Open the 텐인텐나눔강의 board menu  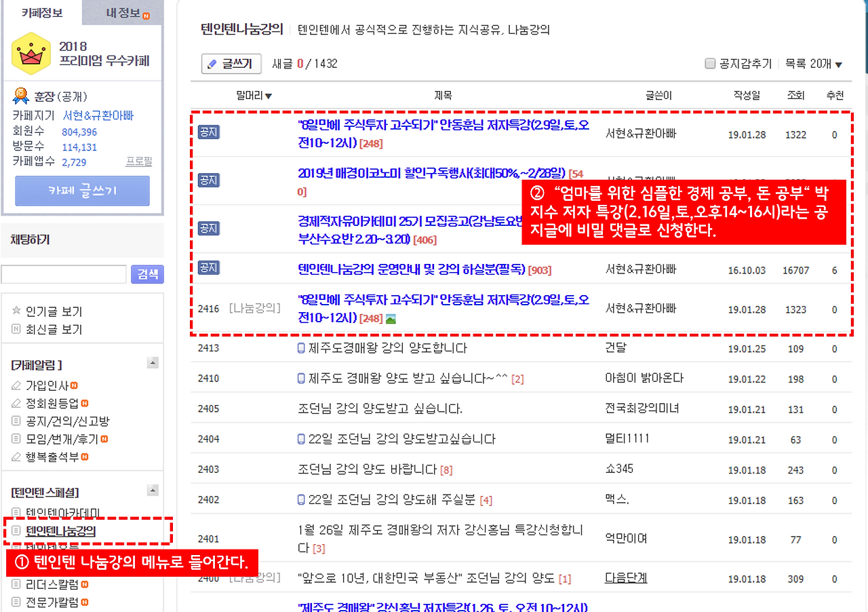tap(60, 531)
